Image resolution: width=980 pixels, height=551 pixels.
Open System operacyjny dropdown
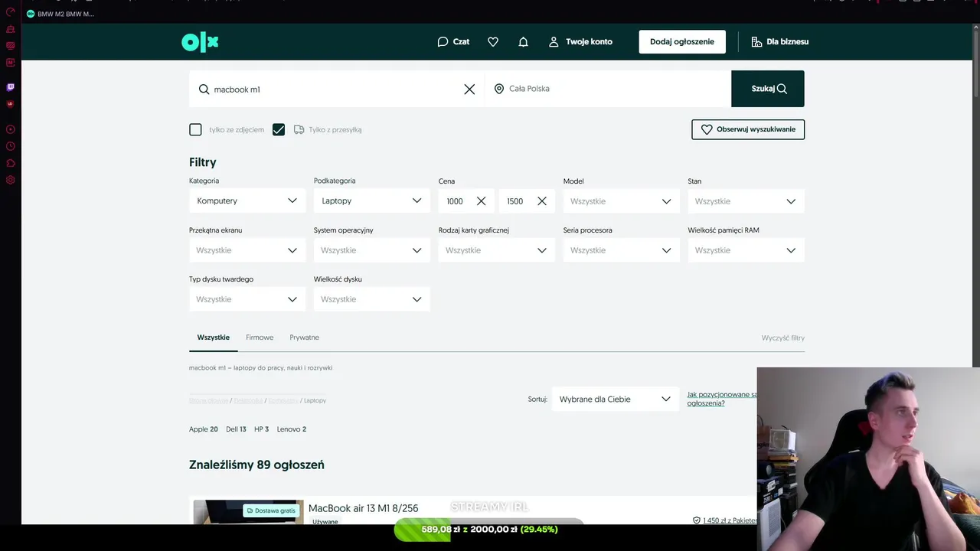[371, 250]
